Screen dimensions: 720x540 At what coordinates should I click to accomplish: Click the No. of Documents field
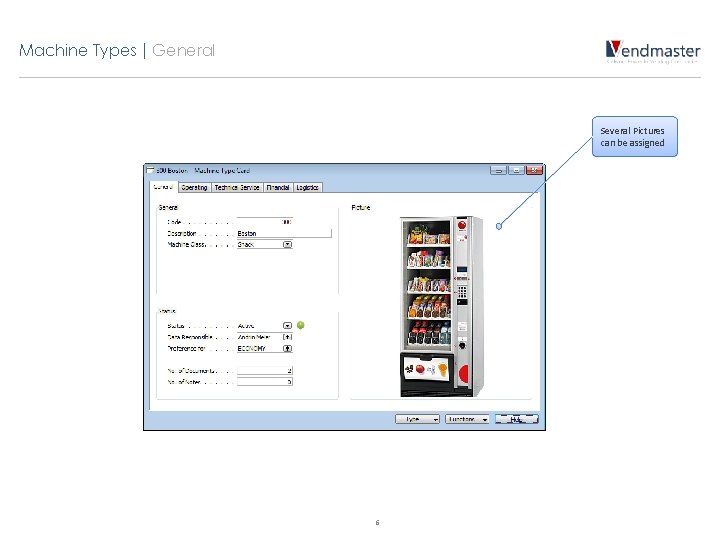coord(265,370)
